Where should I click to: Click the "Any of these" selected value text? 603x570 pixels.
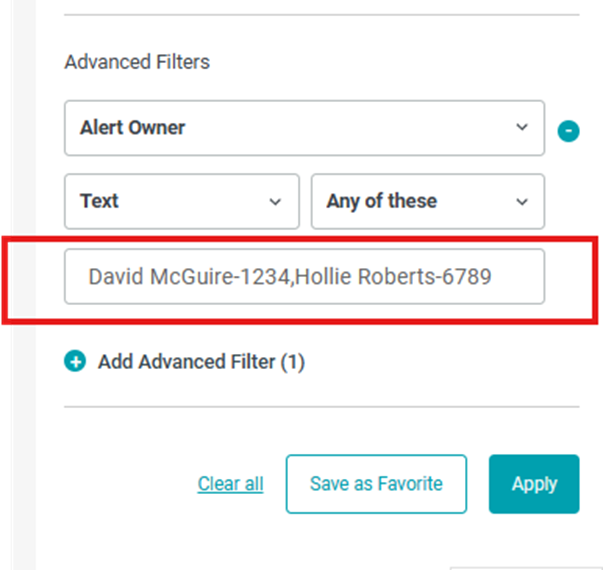381,201
